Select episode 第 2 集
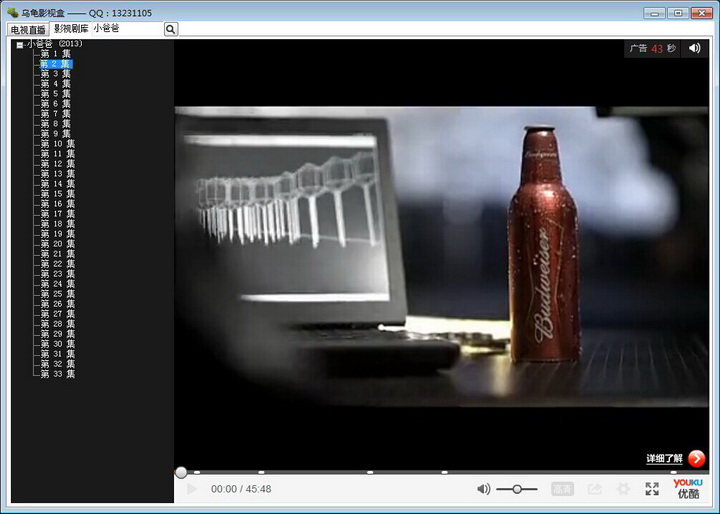The width and height of the screenshot is (720, 514). [x=56, y=64]
